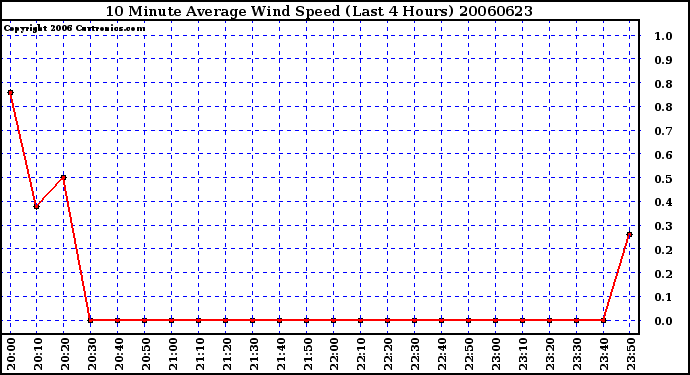Select the 21:20 time axis label
The height and width of the screenshot is (375, 690).
tap(227, 354)
